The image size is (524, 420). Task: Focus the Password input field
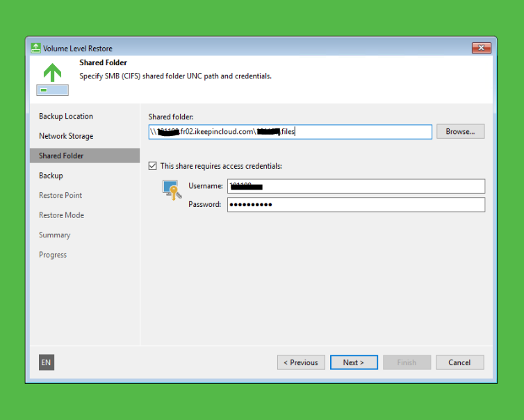[x=356, y=204]
